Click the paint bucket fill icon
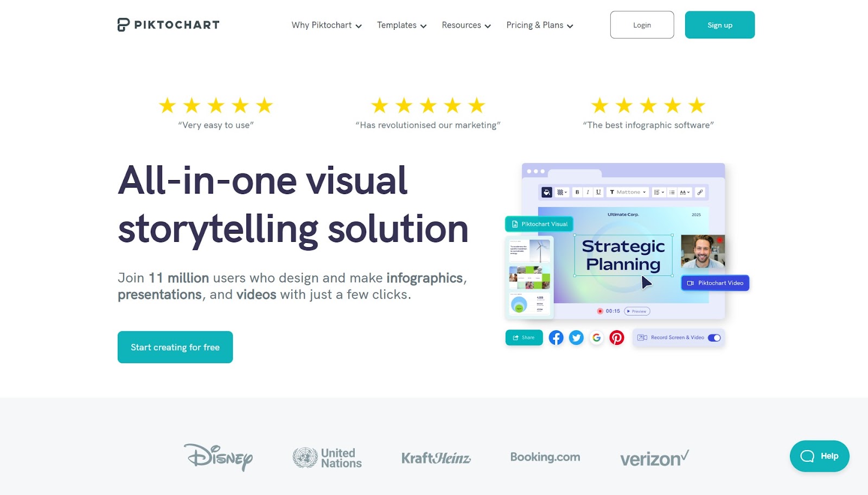Screen dimensions: 868x495 [547, 192]
